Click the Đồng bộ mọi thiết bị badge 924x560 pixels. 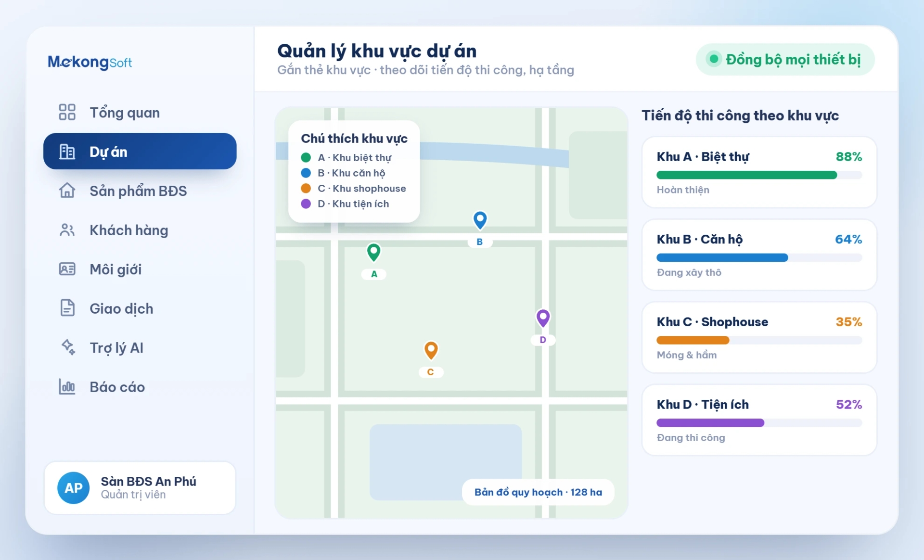click(785, 59)
